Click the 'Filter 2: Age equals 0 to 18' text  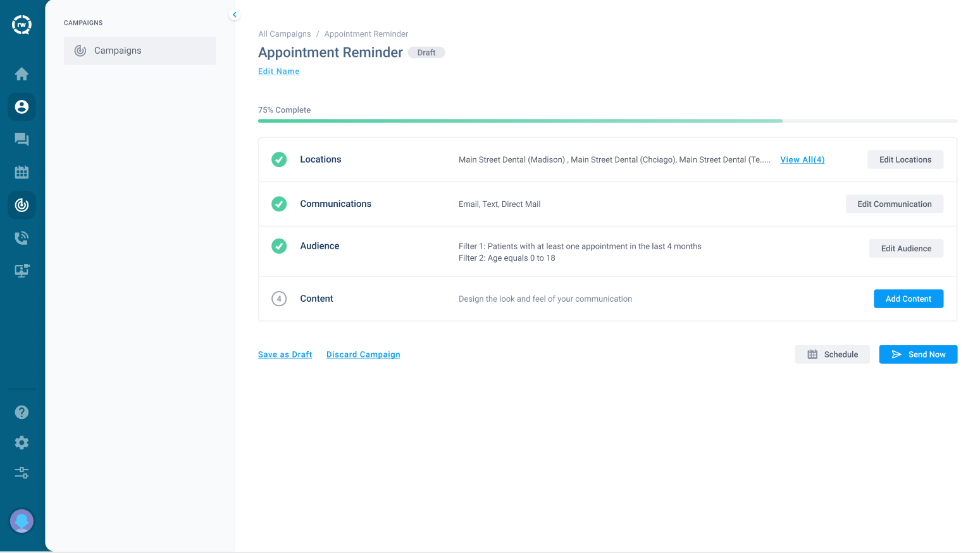tap(507, 258)
